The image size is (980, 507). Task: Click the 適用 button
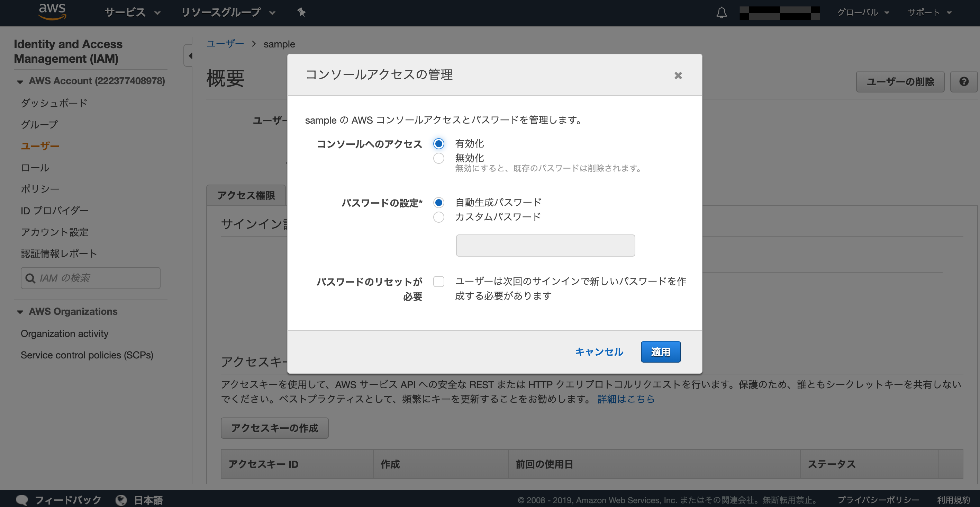pyautogui.click(x=661, y=352)
